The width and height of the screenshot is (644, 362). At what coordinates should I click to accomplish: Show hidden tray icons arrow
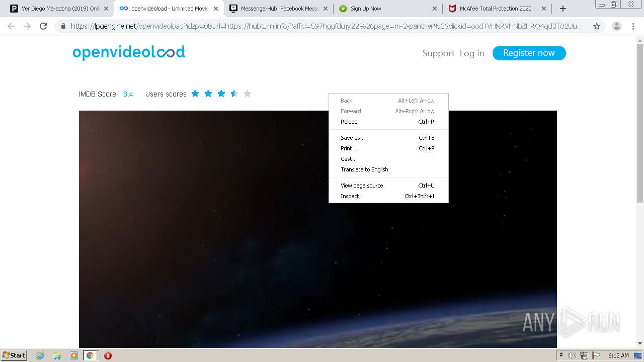[561, 355]
